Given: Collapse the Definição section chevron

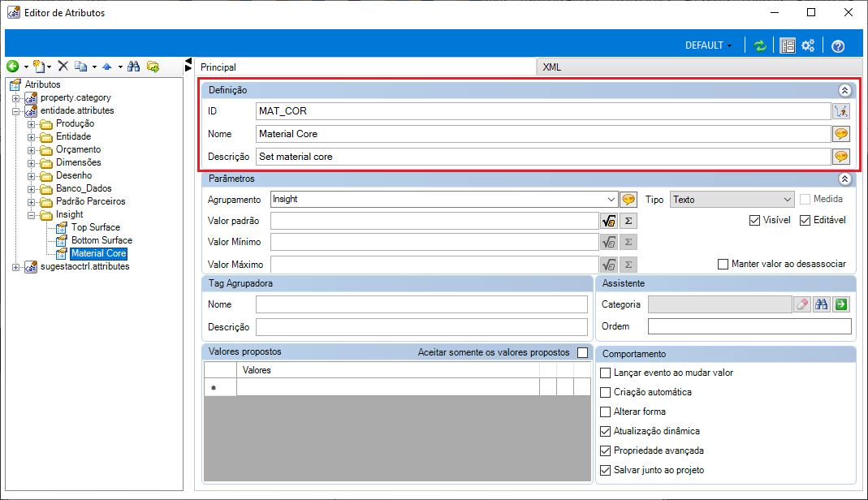Looking at the screenshot, I should (844, 90).
